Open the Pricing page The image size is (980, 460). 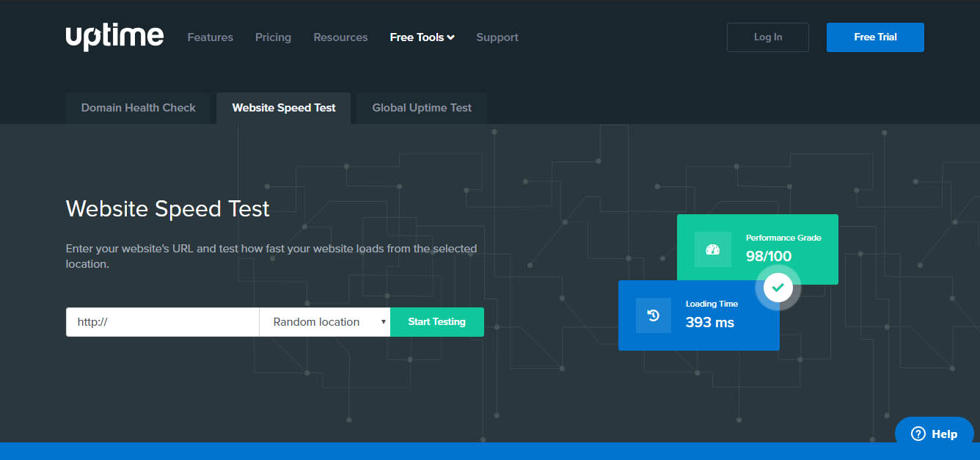273,37
